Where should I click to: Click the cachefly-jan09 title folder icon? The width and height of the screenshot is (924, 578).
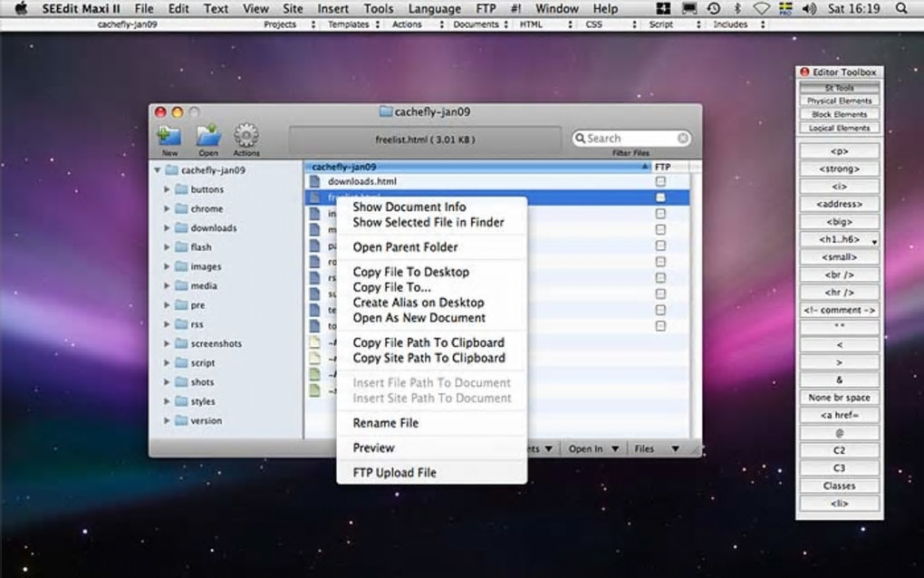tap(385, 111)
